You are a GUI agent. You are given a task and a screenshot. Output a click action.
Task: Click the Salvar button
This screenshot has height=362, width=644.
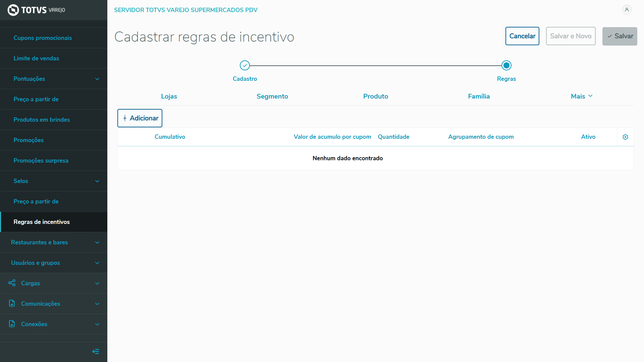(620, 36)
